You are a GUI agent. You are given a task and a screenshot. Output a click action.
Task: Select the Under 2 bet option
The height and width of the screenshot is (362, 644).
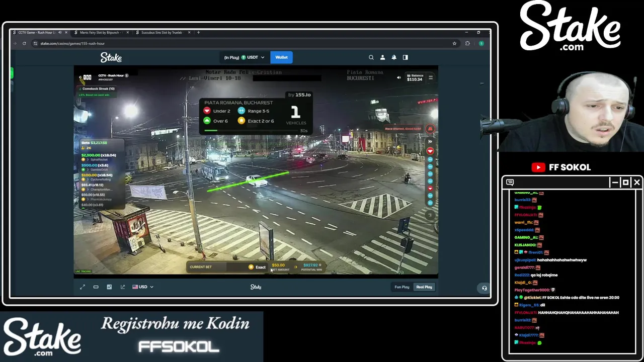click(x=217, y=111)
